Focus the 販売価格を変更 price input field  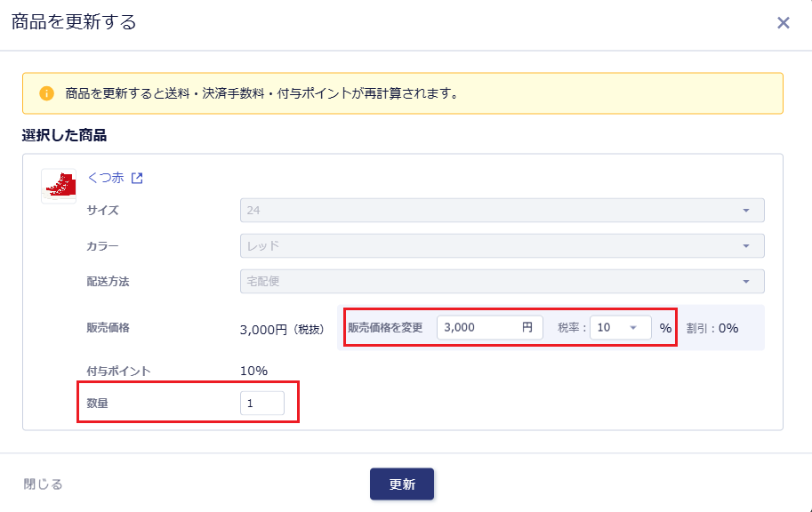click(480, 327)
